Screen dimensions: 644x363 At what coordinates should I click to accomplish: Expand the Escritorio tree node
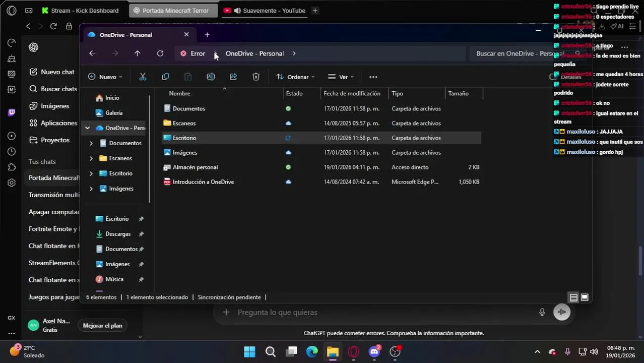(x=91, y=173)
